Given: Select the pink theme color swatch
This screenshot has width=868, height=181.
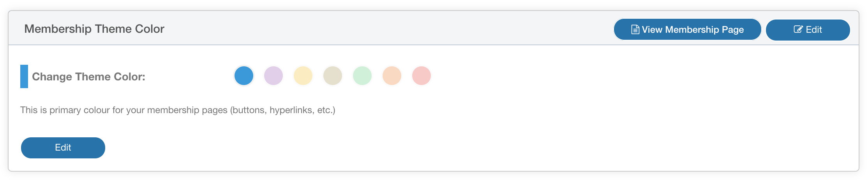Looking at the screenshot, I should coord(422,76).
